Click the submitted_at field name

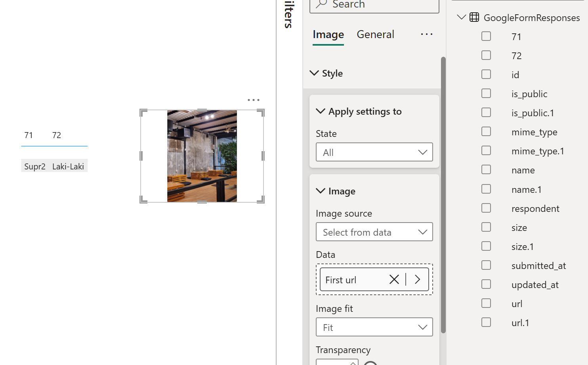(x=538, y=265)
